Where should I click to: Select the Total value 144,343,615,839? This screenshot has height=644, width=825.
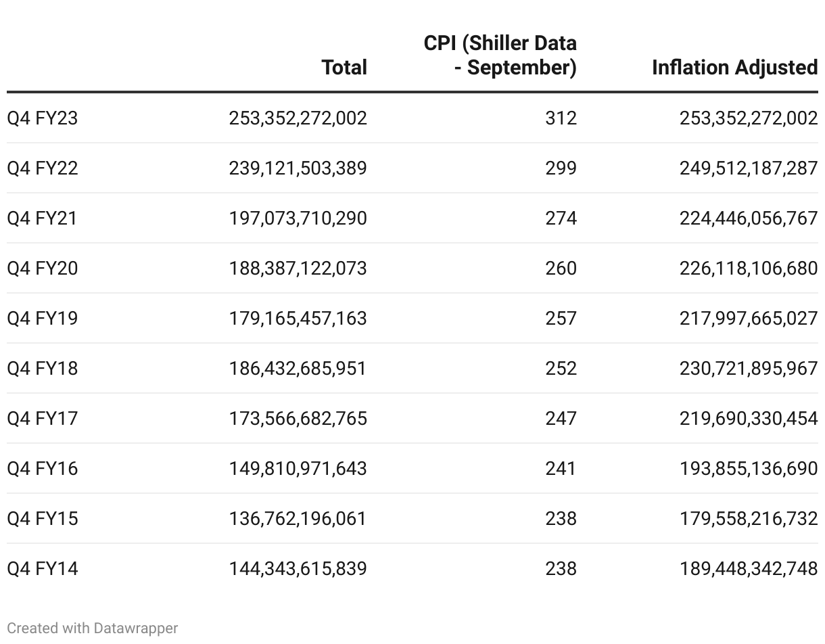(x=298, y=569)
